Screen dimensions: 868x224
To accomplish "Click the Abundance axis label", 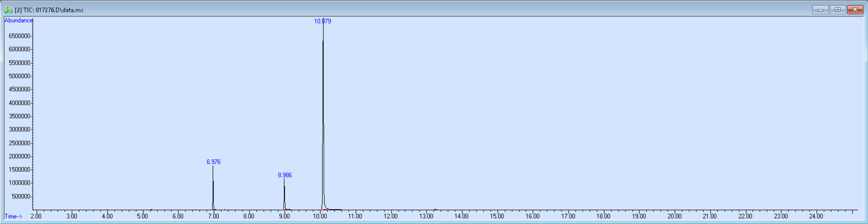I will [x=18, y=21].
